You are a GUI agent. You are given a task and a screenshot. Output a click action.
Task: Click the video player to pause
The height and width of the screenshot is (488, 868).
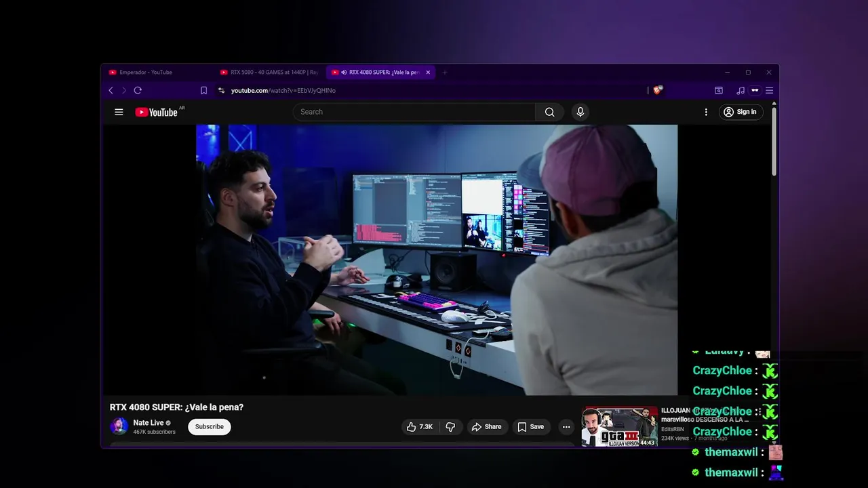coord(437,260)
